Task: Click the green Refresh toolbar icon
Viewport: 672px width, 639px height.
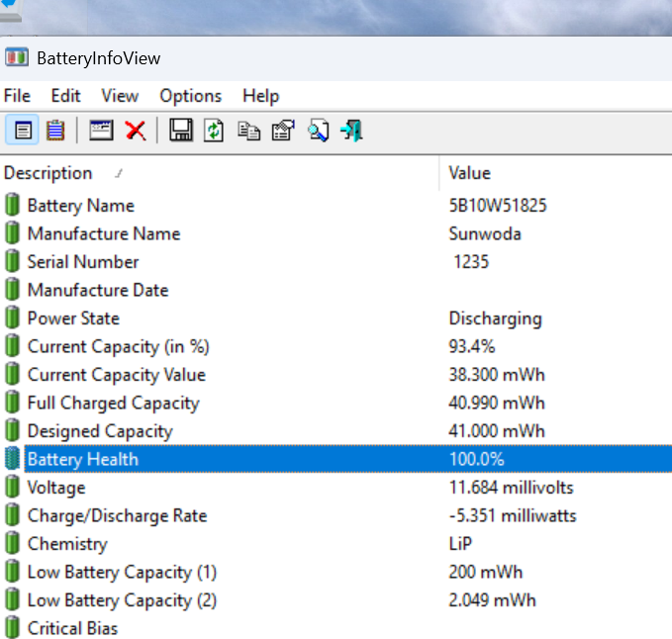Action: point(214,131)
